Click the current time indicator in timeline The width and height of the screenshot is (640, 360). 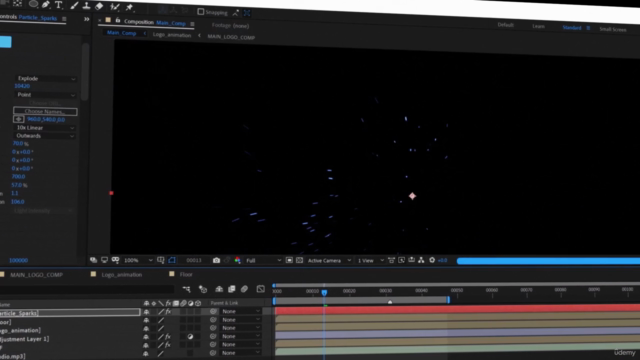point(324,292)
